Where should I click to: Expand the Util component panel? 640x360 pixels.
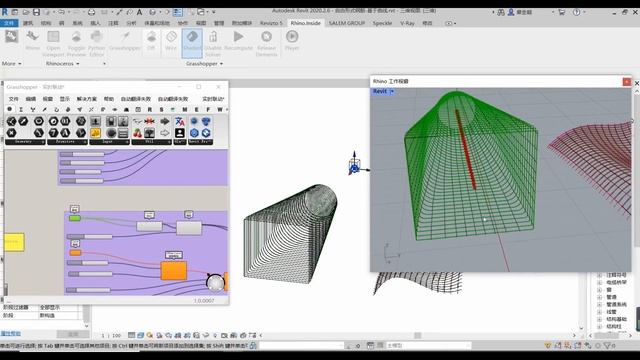click(x=151, y=142)
